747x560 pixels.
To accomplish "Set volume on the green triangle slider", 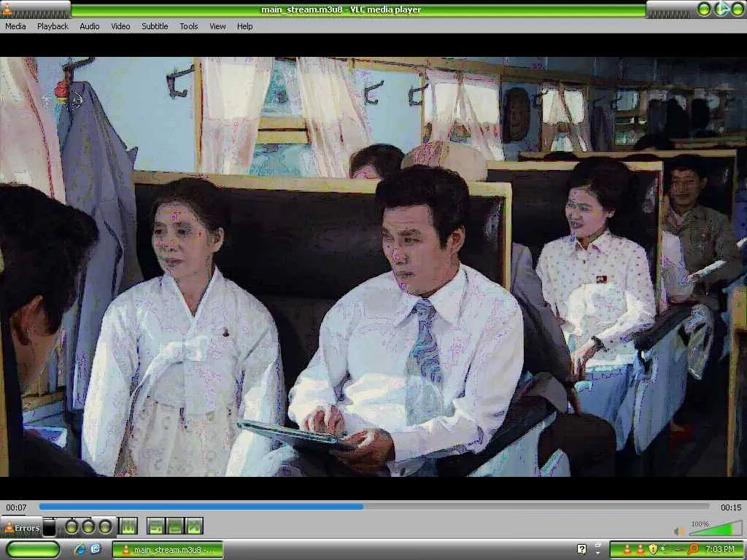I will click(716, 529).
